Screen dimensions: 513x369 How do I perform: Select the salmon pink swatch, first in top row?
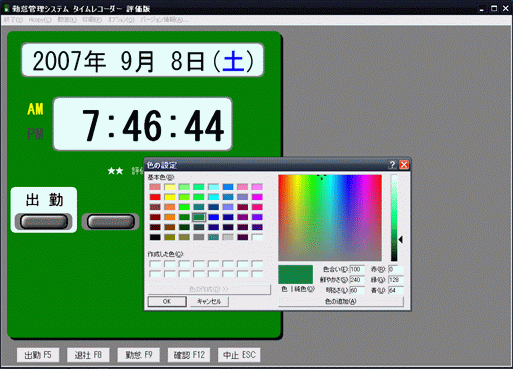[x=155, y=187]
